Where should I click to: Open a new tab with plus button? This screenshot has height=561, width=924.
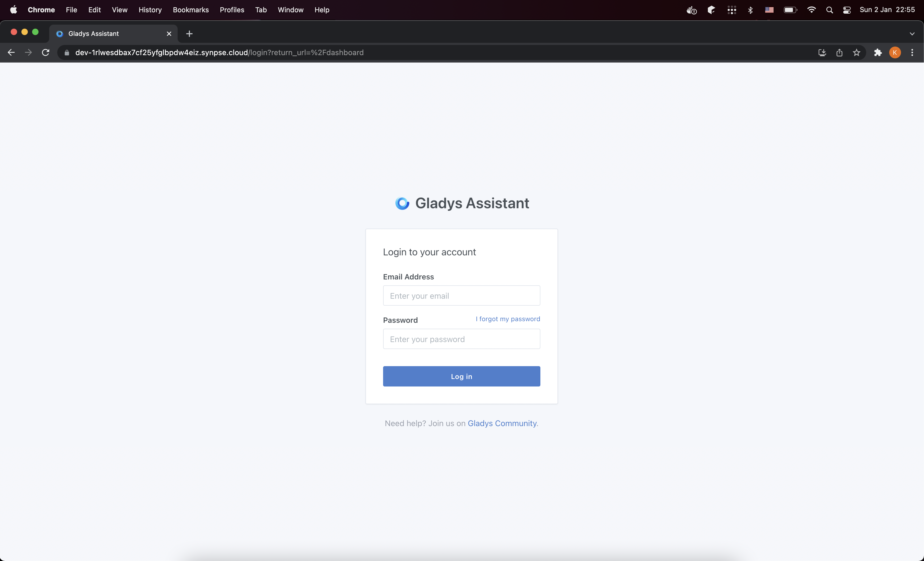click(189, 34)
